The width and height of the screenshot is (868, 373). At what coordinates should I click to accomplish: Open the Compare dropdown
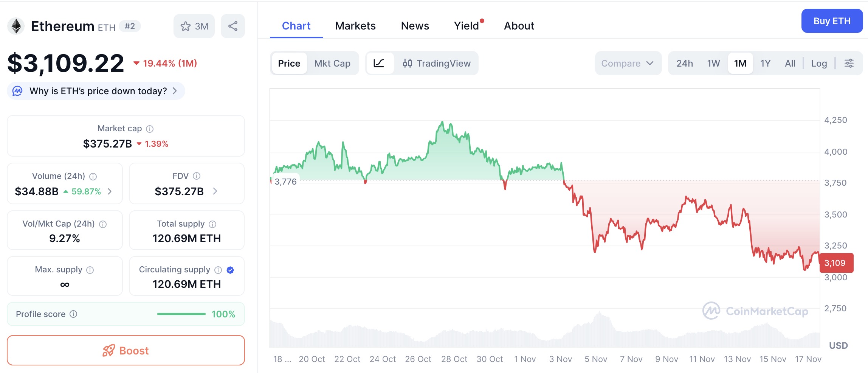click(628, 63)
